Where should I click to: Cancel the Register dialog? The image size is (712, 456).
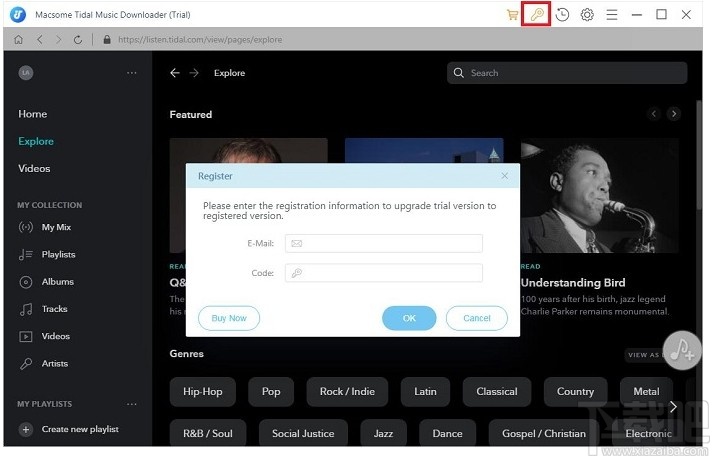click(477, 318)
